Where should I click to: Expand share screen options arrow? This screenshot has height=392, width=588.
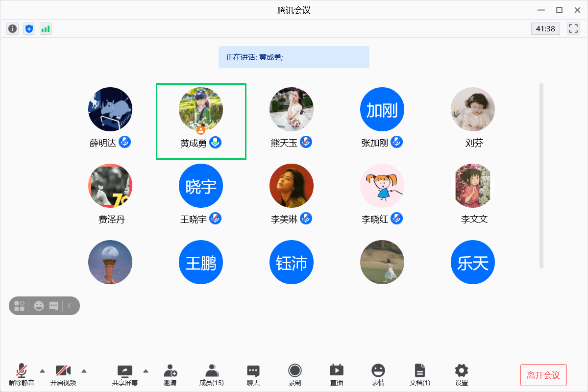tap(146, 370)
